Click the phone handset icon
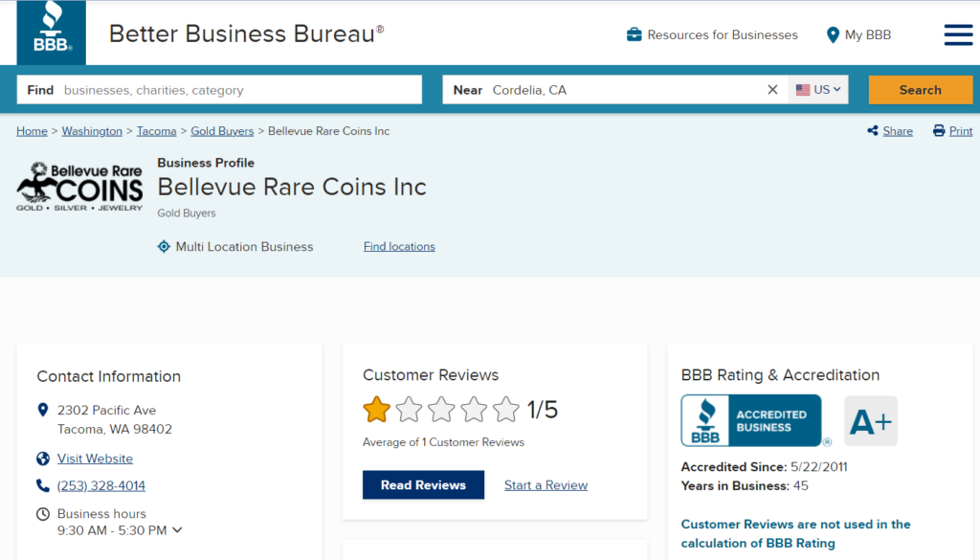980x560 pixels. (x=42, y=485)
